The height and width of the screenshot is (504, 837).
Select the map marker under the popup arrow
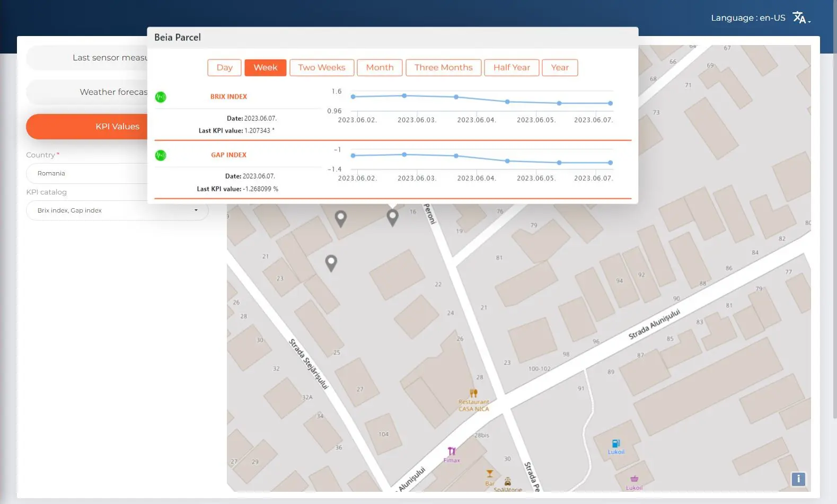392,217
